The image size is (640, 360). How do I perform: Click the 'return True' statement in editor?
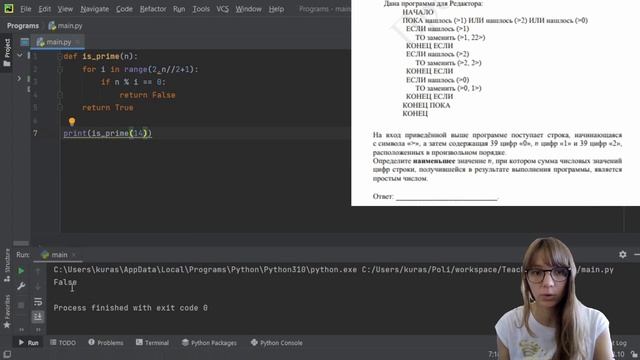coord(108,108)
